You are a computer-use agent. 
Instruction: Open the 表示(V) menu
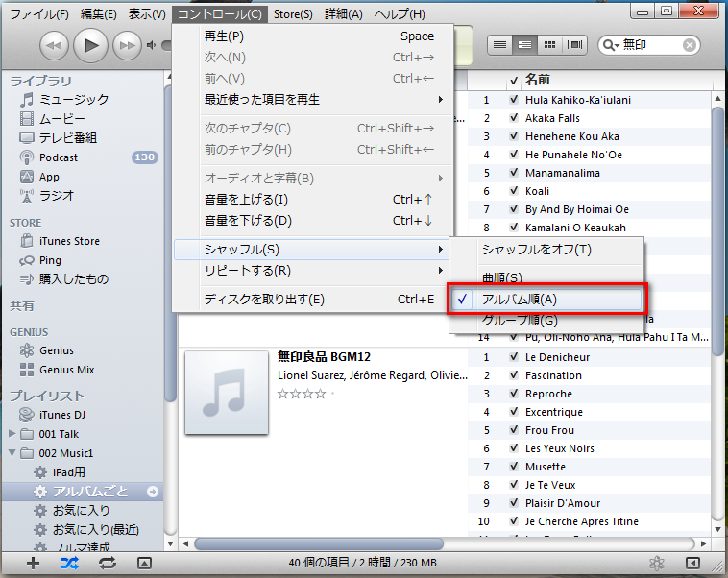pyautogui.click(x=147, y=14)
